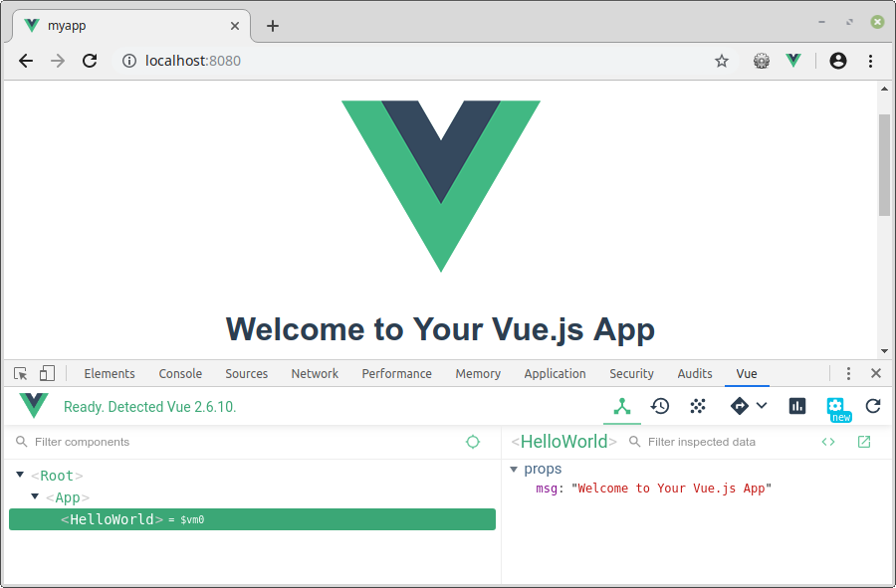
Task: Click the inspect DOM code brackets icon
Action: point(828,442)
